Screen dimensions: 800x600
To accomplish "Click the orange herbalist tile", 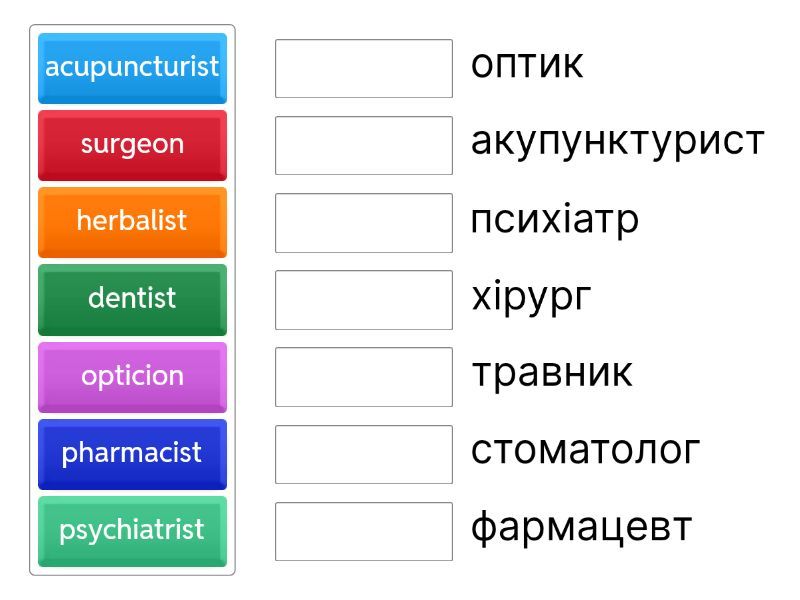I will pyautogui.click(x=132, y=222).
